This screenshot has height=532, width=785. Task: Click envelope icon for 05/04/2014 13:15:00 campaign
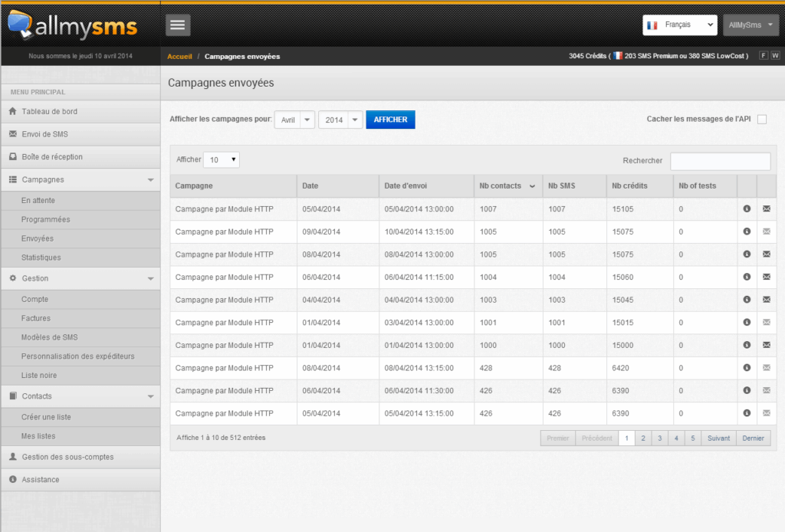767,413
